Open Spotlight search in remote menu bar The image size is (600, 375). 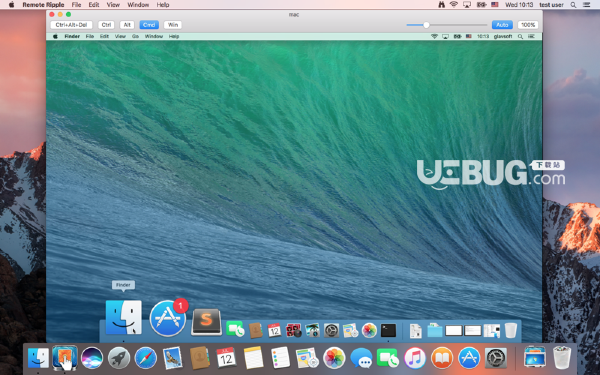coord(520,36)
